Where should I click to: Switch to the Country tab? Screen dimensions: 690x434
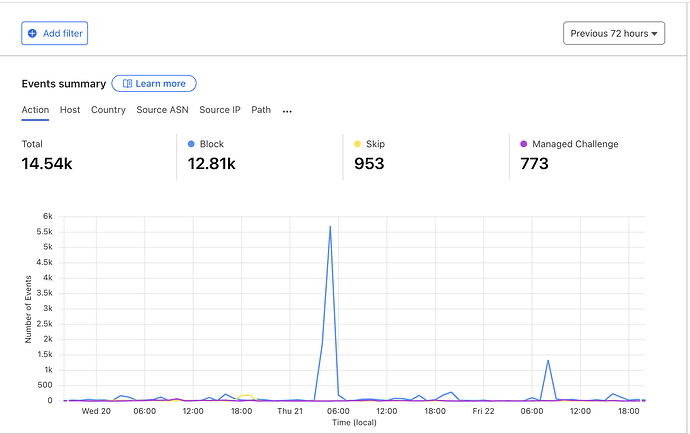pyautogui.click(x=108, y=110)
